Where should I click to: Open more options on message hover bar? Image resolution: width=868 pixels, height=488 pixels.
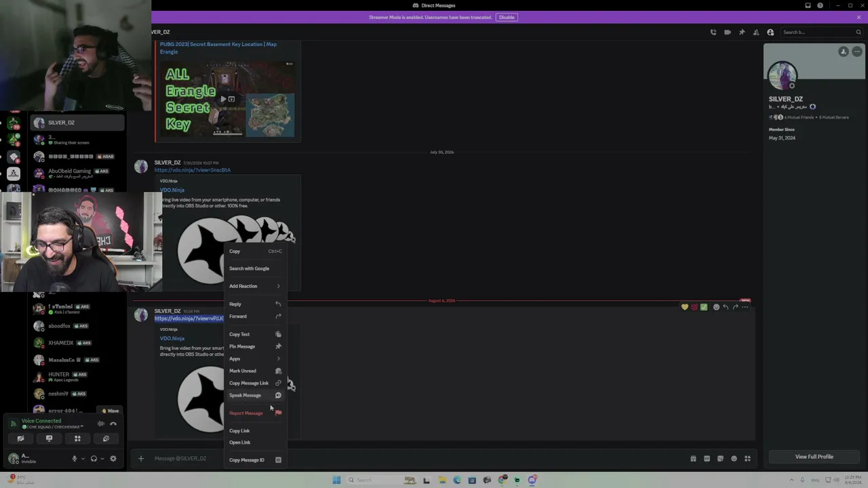tap(745, 307)
